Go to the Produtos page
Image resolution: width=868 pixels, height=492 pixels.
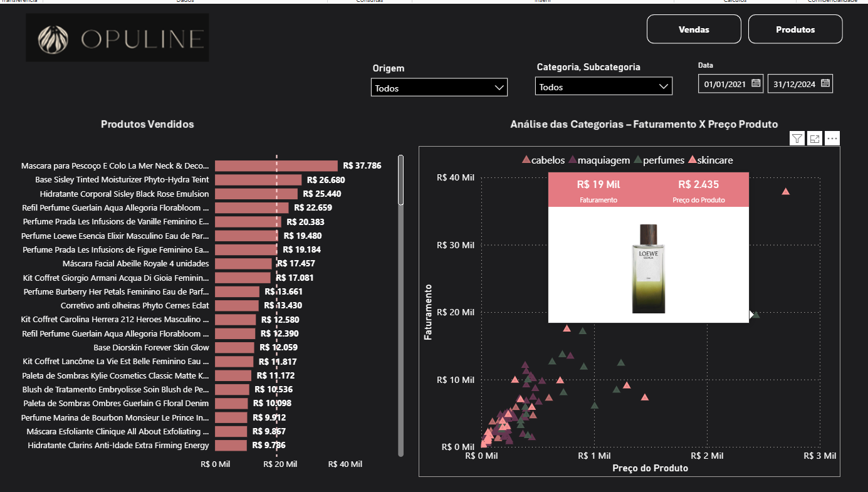click(x=795, y=29)
